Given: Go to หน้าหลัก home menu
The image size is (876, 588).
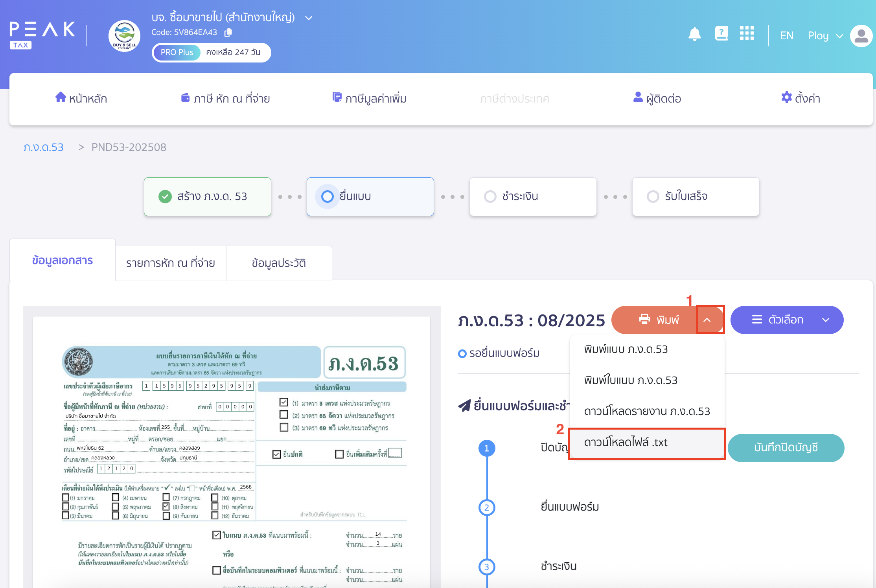Looking at the screenshot, I should point(81,98).
